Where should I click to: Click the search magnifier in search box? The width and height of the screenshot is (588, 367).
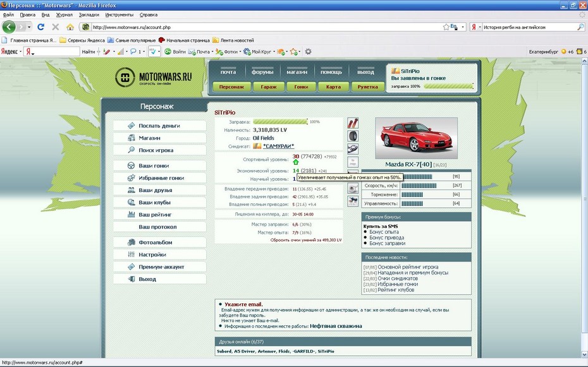click(580, 27)
